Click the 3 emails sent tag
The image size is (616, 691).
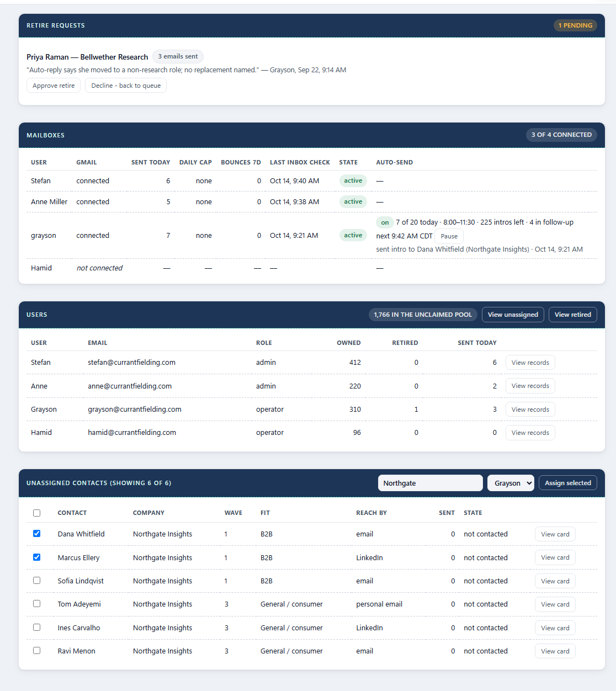click(x=178, y=56)
